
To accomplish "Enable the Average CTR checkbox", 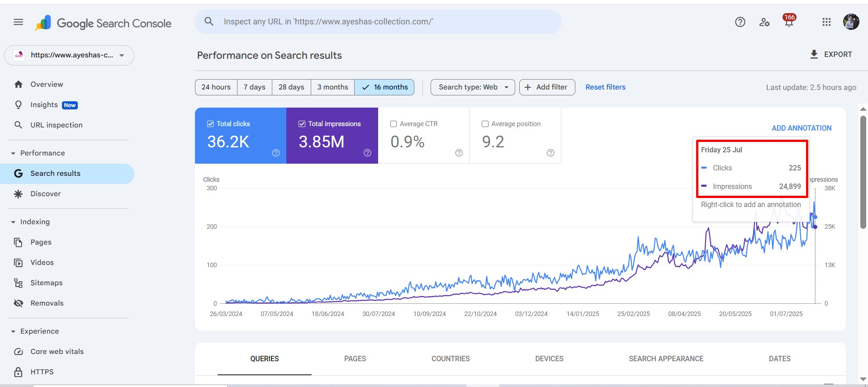I will [x=394, y=124].
